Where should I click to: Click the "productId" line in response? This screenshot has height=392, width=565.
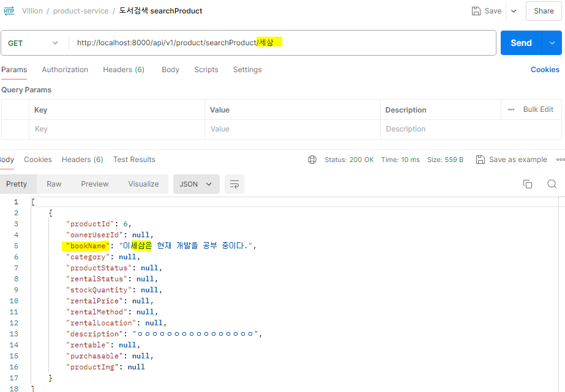point(99,224)
